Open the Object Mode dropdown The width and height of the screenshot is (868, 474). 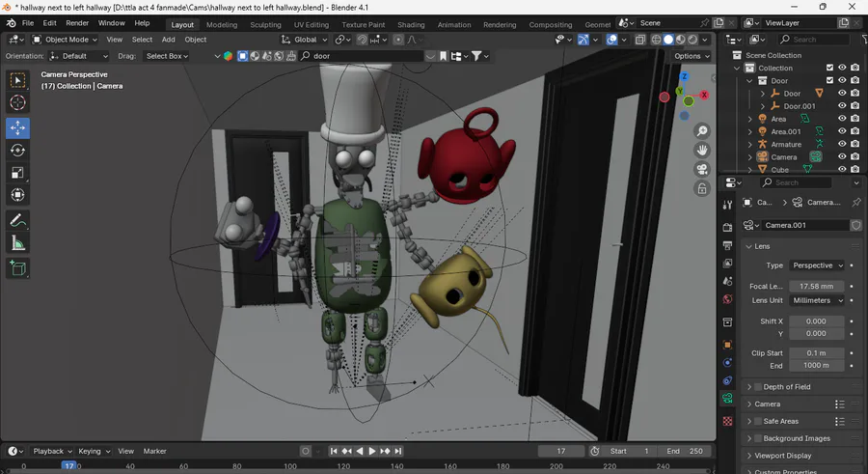65,40
